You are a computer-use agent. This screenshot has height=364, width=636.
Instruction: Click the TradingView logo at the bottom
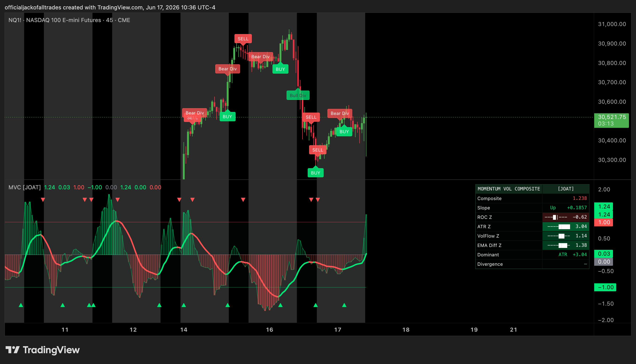click(42, 350)
